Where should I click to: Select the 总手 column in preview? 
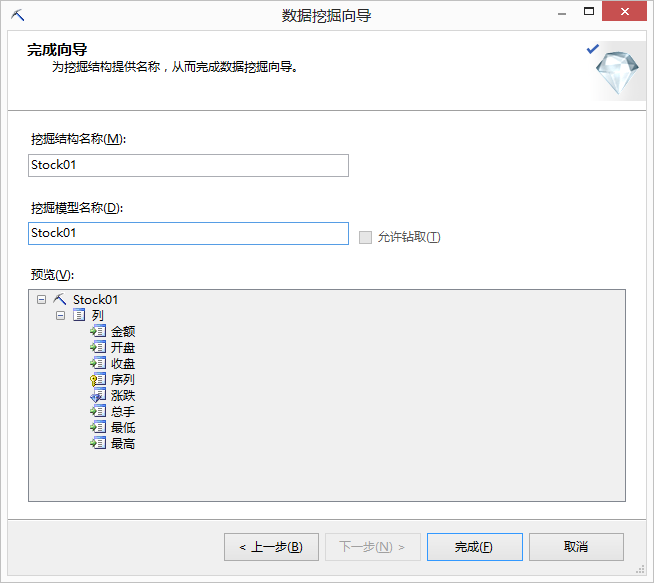pos(123,412)
